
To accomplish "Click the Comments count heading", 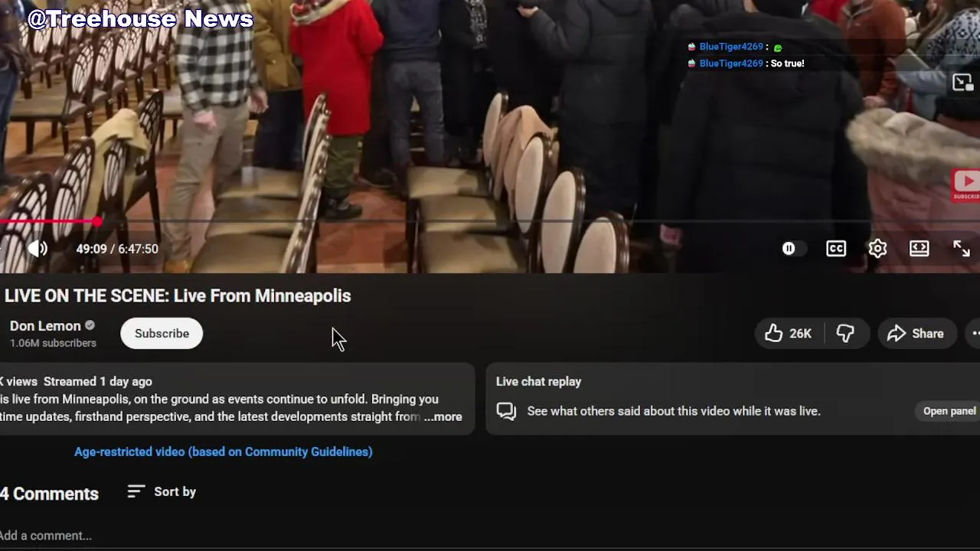I will tap(49, 494).
